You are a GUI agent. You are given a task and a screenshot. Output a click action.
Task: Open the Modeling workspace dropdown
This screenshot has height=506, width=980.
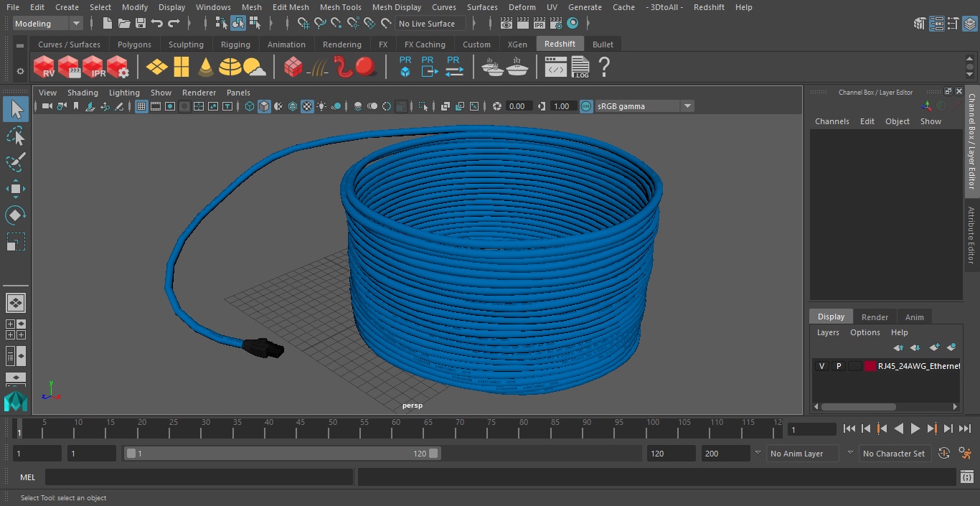pyautogui.click(x=48, y=24)
